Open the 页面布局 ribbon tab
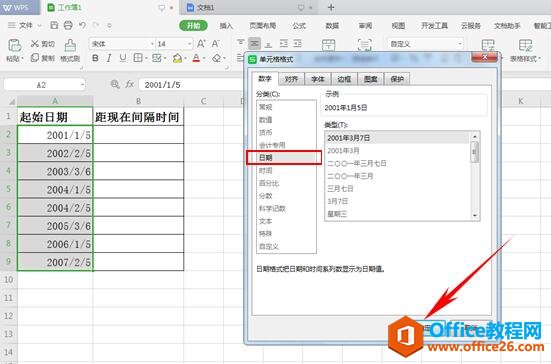 pyautogui.click(x=262, y=26)
